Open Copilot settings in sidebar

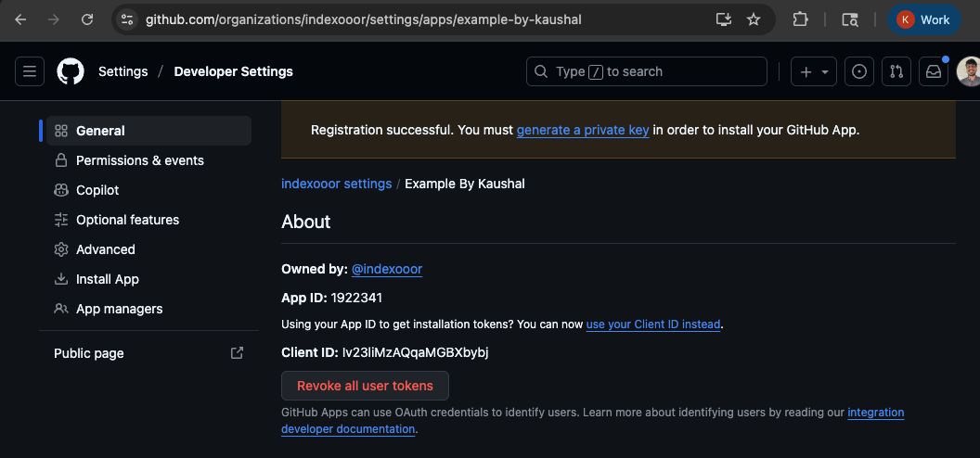pos(148,190)
